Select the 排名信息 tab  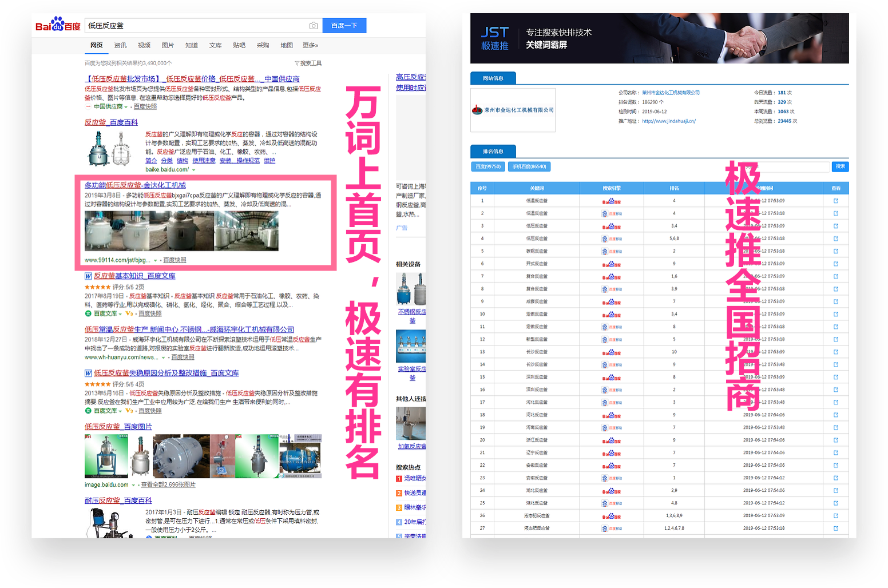[x=493, y=152]
